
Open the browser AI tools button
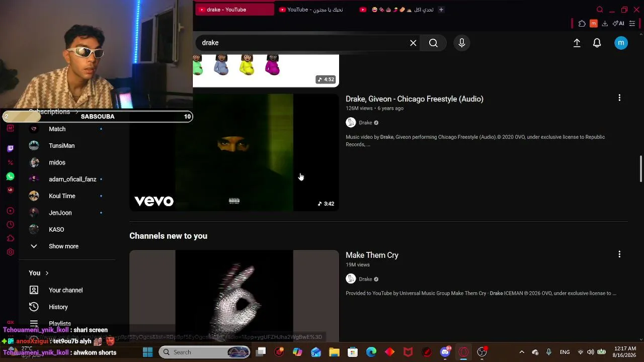click(x=618, y=23)
